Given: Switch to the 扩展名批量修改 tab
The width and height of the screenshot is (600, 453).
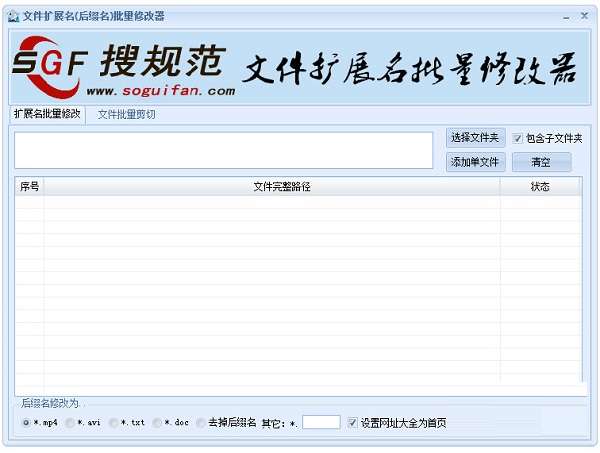Looking at the screenshot, I should click(47, 114).
